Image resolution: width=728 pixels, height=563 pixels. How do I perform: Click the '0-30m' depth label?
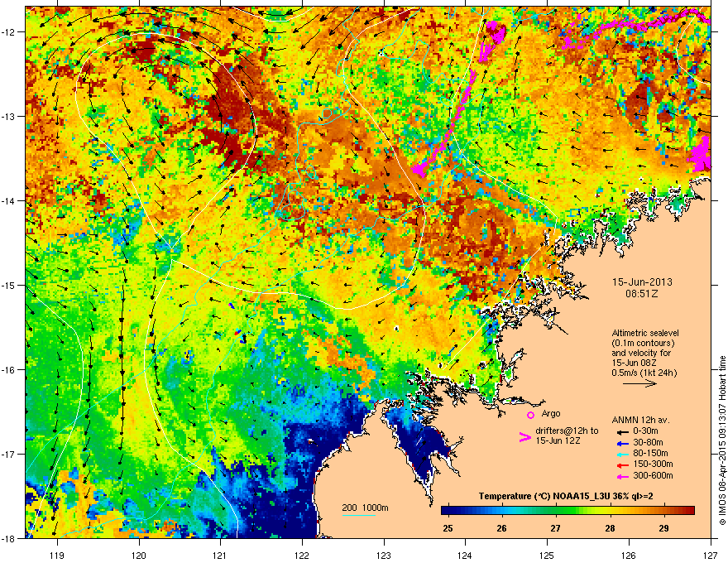coord(645,431)
